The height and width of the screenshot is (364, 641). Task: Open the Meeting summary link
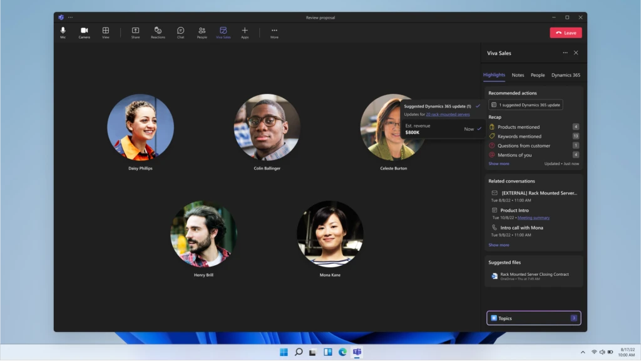533,218
